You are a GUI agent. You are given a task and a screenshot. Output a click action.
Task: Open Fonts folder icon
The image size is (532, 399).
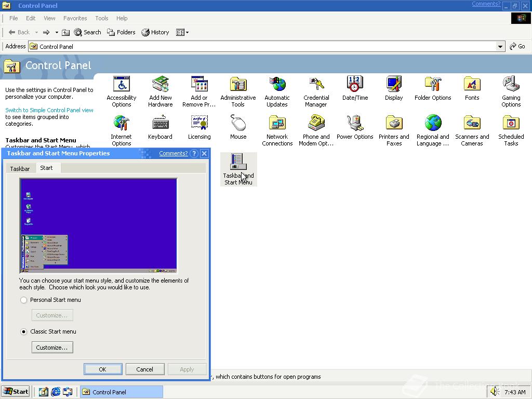pos(472,88)
